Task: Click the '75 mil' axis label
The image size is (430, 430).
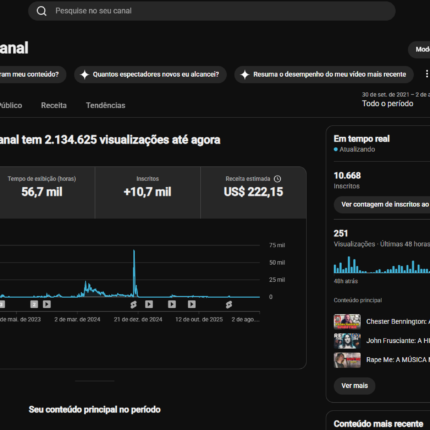Action: point(277,245)
